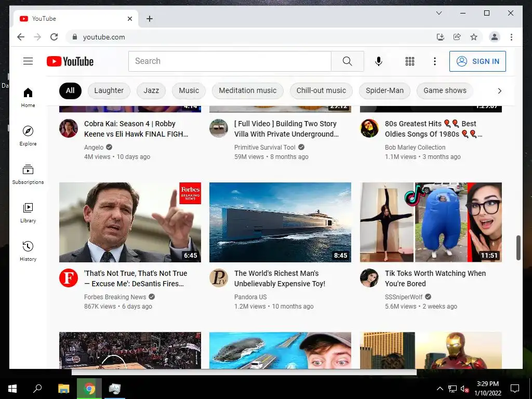532x399 pixels.
Task: Play the TikTok 11:51 video thumbnail
Action: coord(431,222)
